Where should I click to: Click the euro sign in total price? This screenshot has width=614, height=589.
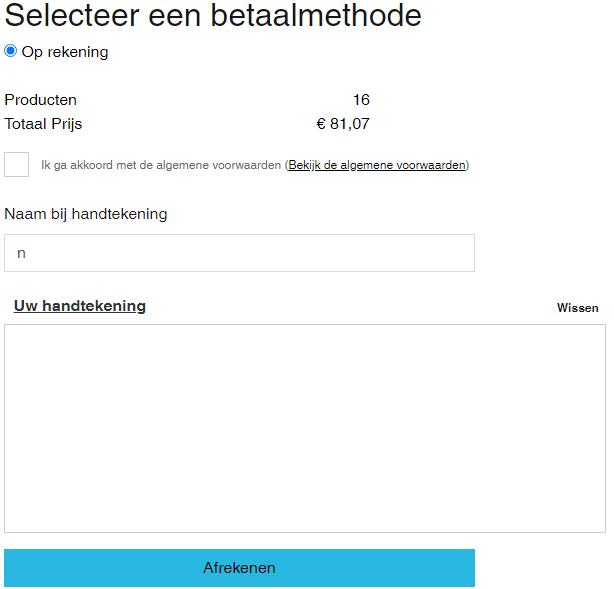click(321, 124)
